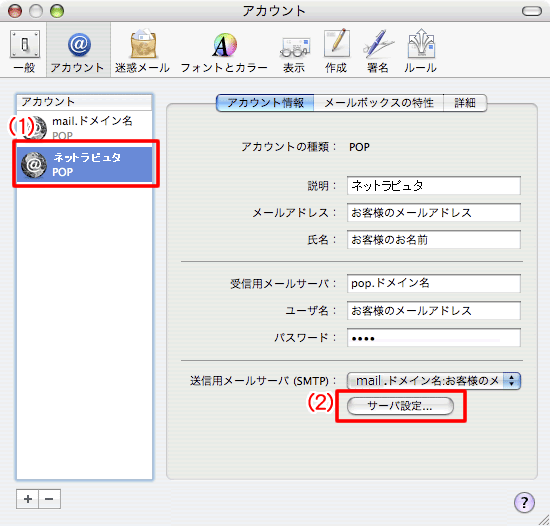Screen dimensions: 550x526
Task: Select the ネットラピュタ POP account
Action: pos(85,164)
